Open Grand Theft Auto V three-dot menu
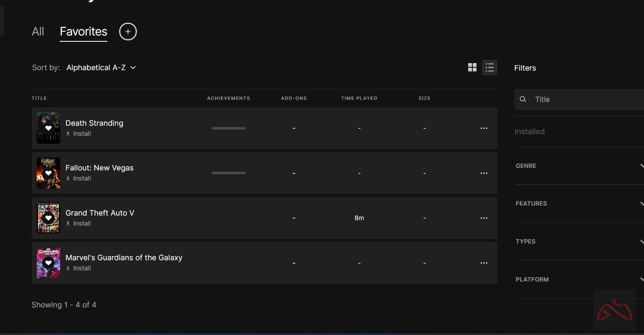Image resolution: width=644 pixels, height=335 pixels. pos(484,218)
